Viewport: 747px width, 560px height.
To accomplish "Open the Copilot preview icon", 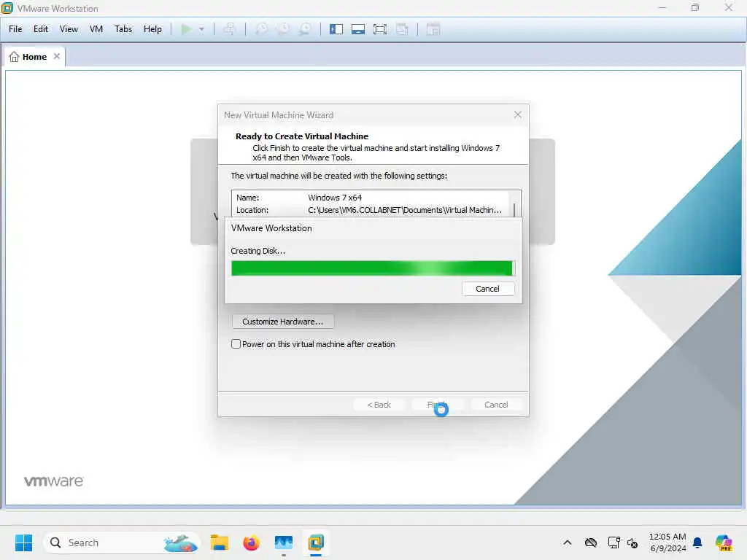I will click(x=724, y=542).
